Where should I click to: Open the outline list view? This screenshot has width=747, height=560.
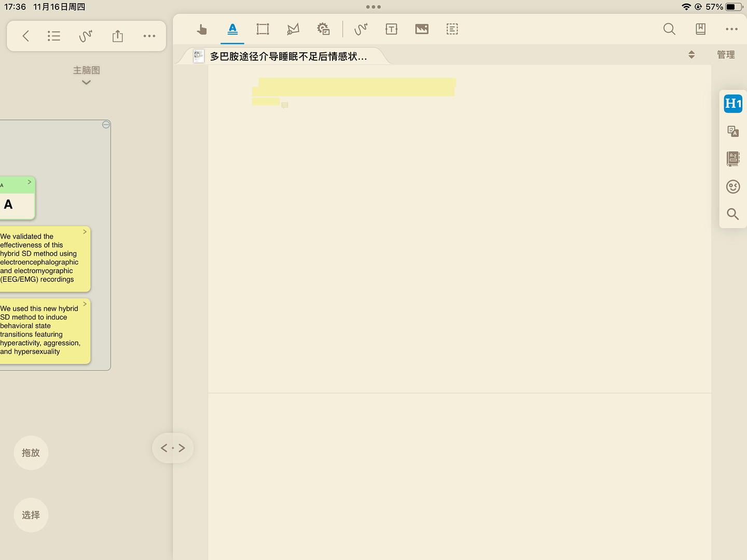click(x=54, y=36)
